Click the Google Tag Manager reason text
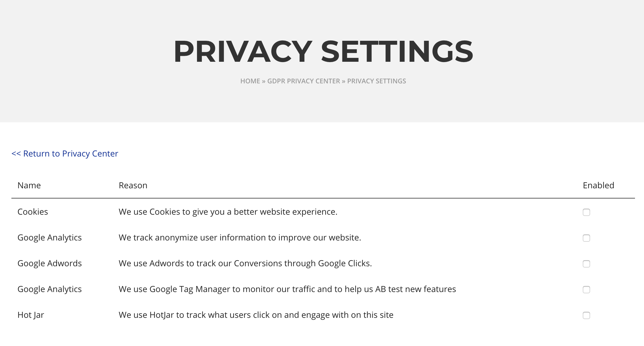This screenshot has height=346, width=644. 287,289
